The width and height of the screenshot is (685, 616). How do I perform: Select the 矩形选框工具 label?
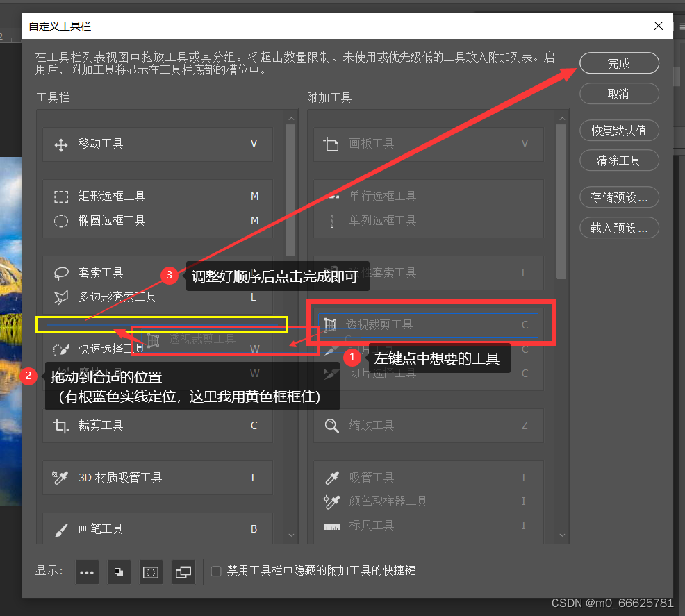pos(111,197)
